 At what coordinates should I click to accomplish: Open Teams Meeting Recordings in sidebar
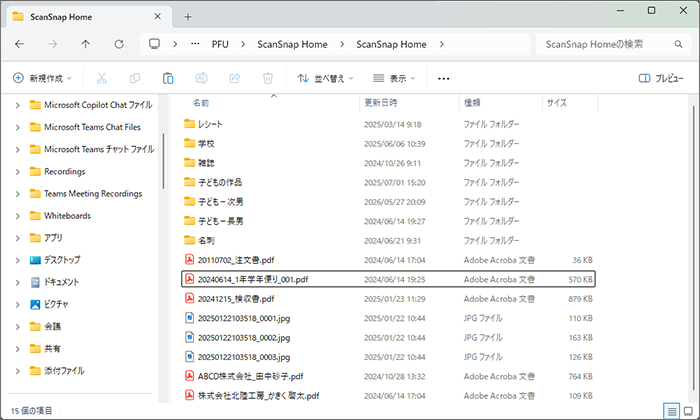93,194
